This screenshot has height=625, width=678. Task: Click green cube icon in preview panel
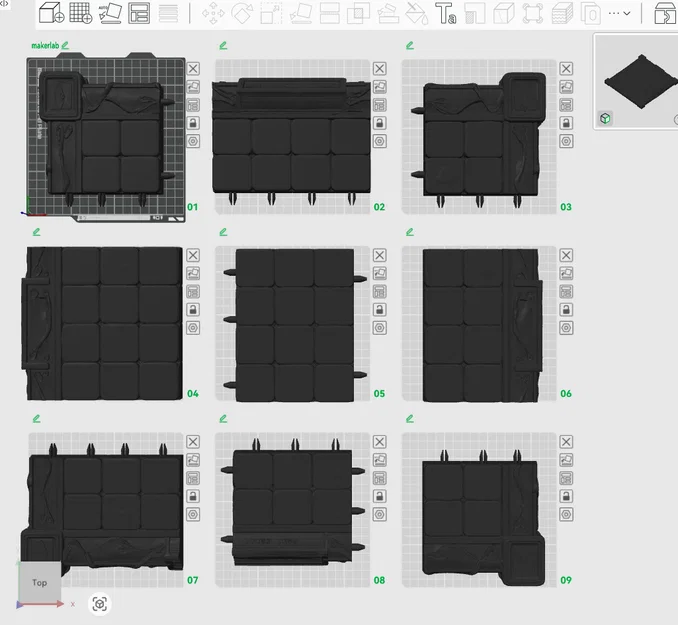tap(605, 118)
